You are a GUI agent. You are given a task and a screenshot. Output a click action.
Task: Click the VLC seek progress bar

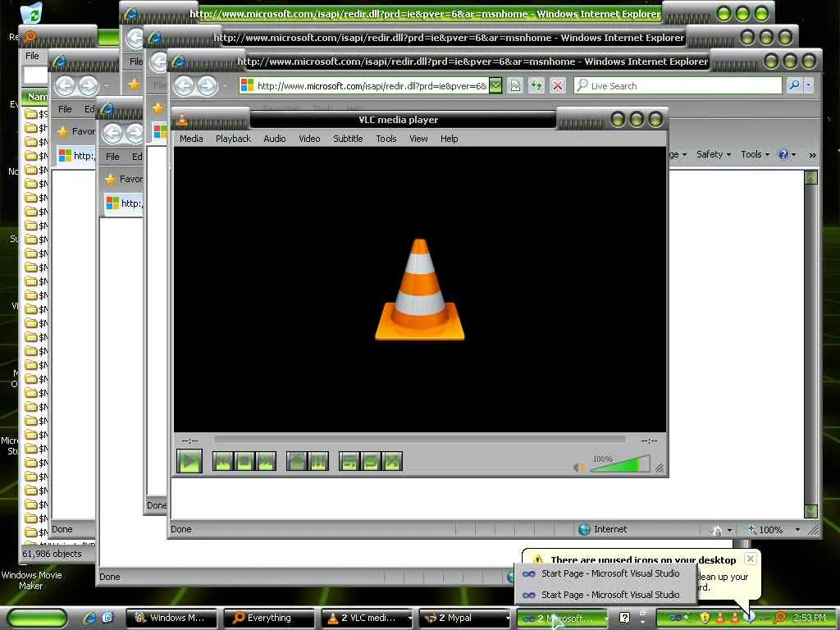click(x=419, y=440)
